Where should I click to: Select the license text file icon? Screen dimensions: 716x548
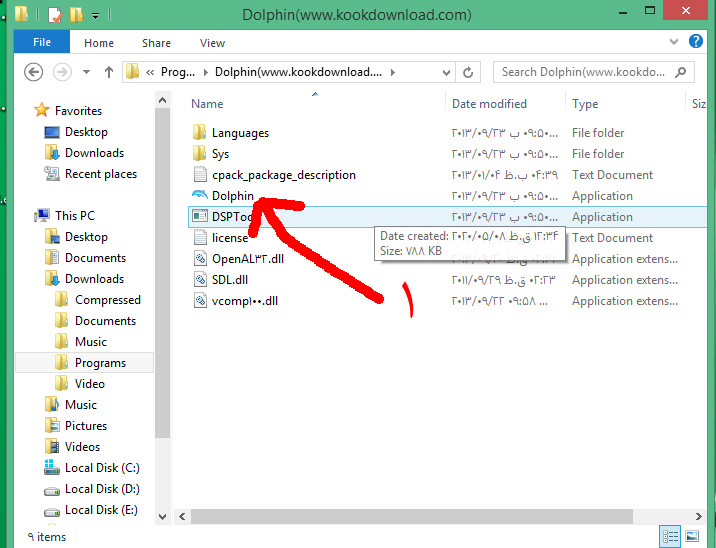[x=200, y=237]
